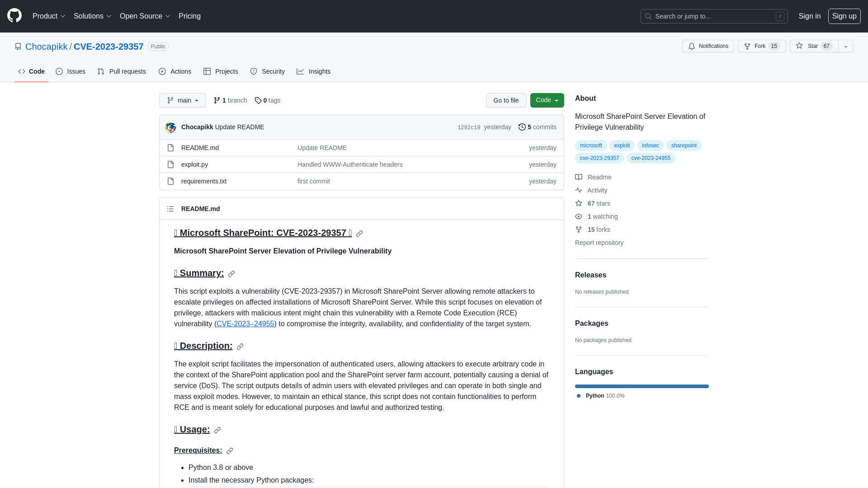View the 5 commits history
Viewport: 868px width, 488px height.
[x=538, y=127]
